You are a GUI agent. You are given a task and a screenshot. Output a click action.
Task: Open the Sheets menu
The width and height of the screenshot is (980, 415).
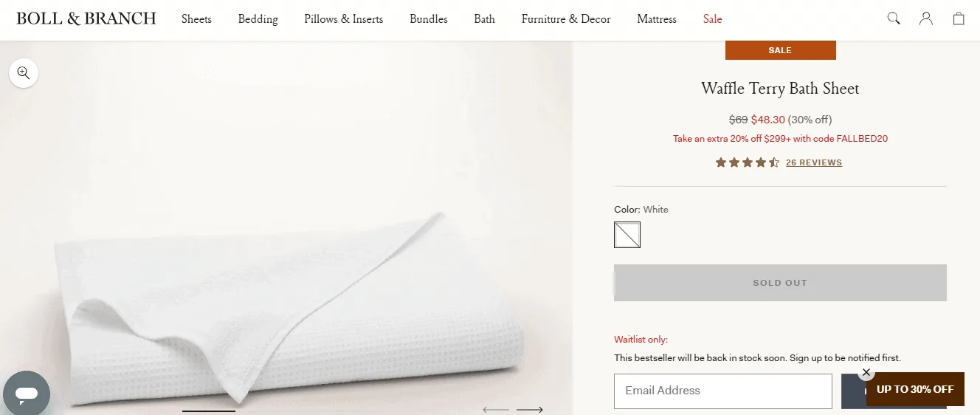click(196, 19)
